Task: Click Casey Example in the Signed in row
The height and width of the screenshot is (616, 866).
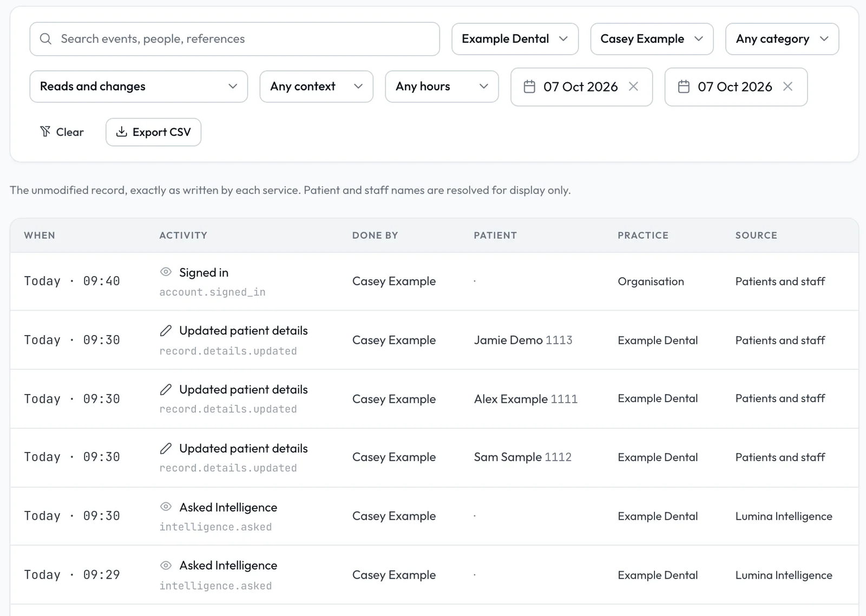Action: click(x=394, y=281)
